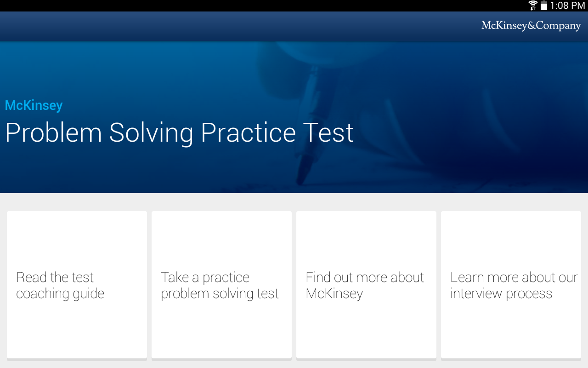Click the dark blue header bar beside the logo
This screenshot has width=588, height=368.
pos(239,26)
